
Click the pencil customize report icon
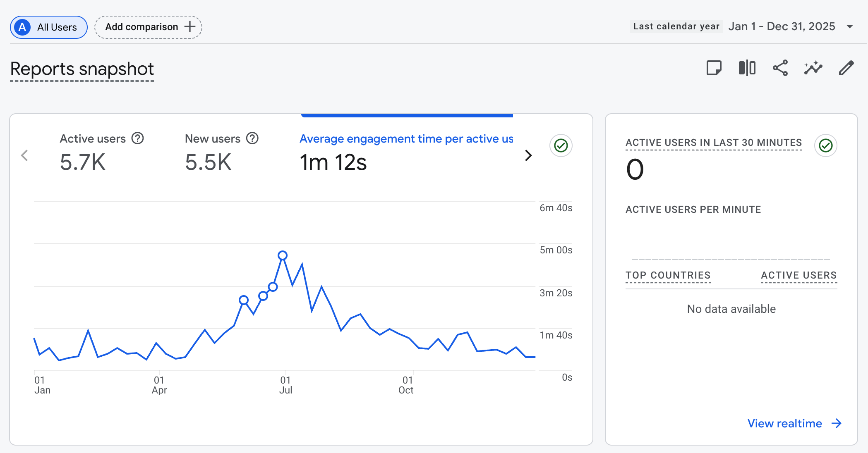click(x=846, y=68)
